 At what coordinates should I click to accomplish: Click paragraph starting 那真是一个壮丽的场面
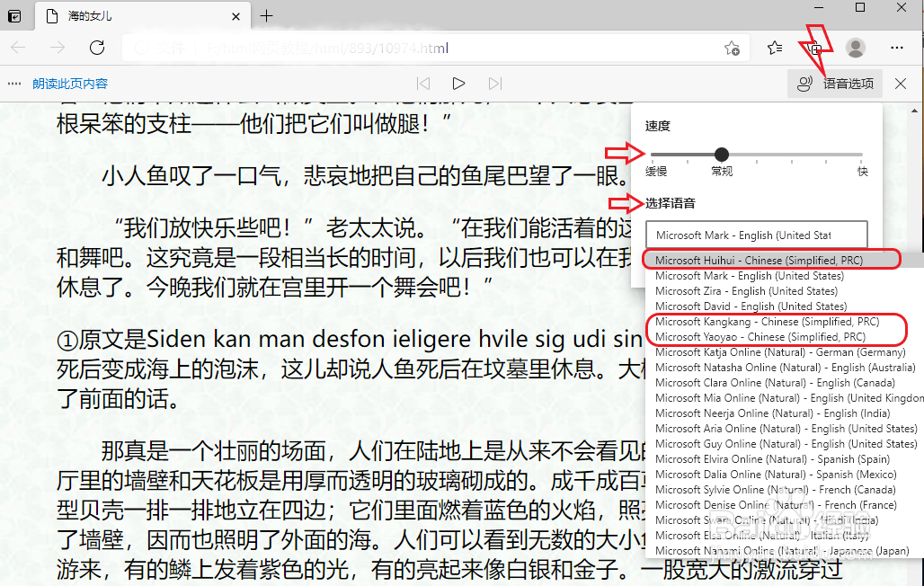351,510
